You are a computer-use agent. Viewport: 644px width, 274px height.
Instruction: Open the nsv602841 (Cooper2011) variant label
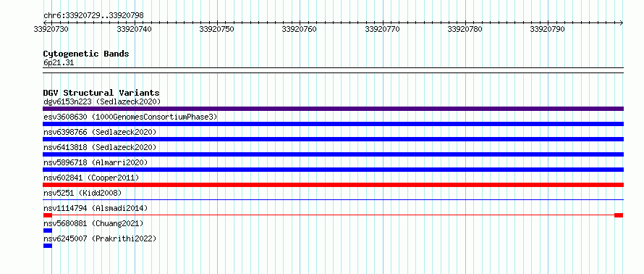pyautogui.click(x=91, y=178)
